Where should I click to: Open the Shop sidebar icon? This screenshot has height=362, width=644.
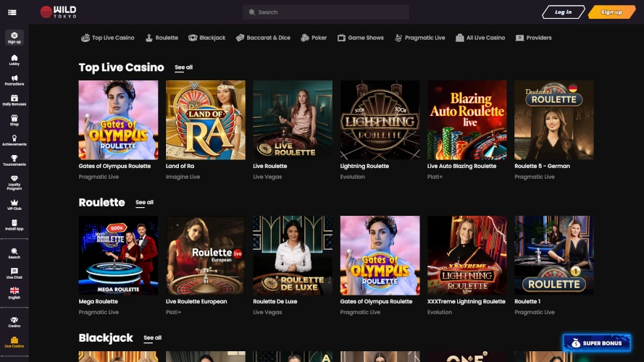tap(14, 120)
